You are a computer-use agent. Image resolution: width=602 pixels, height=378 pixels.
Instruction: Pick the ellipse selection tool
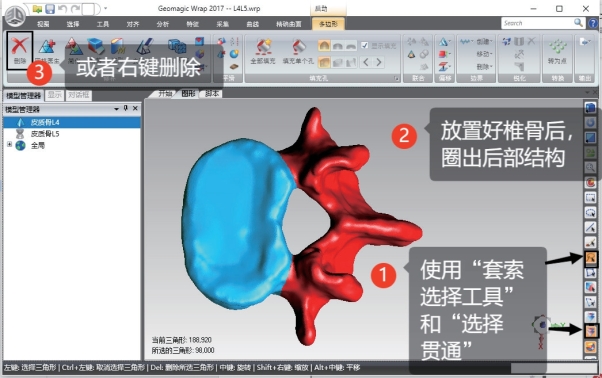(590, 213)
